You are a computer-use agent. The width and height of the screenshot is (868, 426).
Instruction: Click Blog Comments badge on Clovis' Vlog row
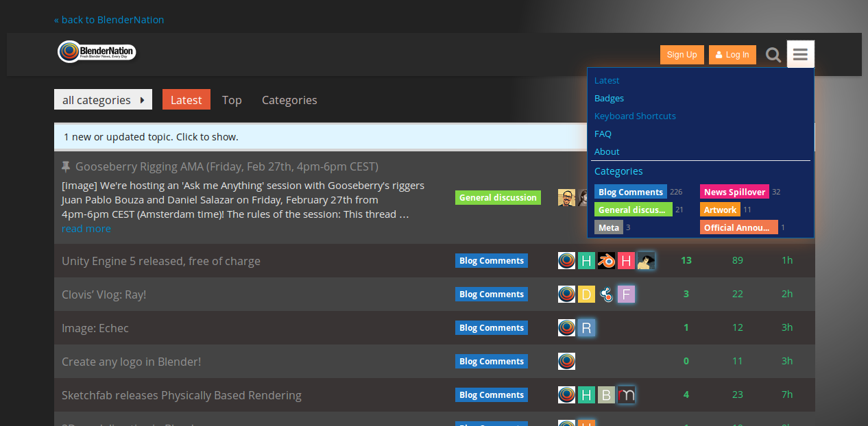coord(492,294)
